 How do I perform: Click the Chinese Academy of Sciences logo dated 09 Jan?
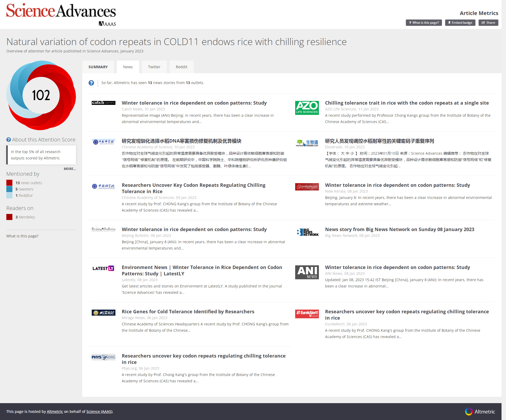(x=103, y=186)
